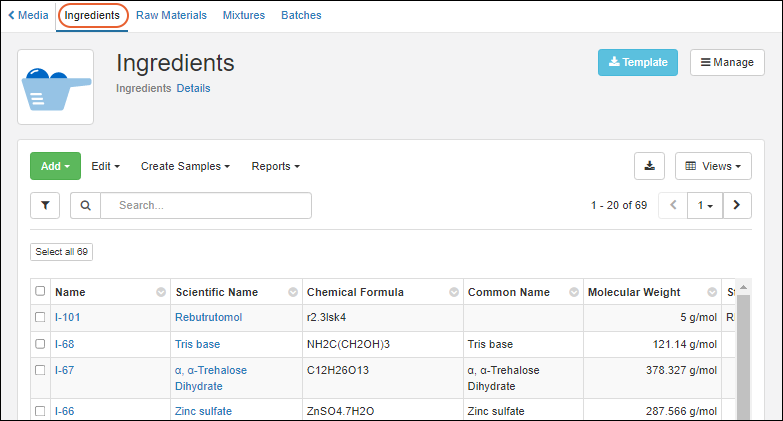Go to next page arrow

[737, 205]
